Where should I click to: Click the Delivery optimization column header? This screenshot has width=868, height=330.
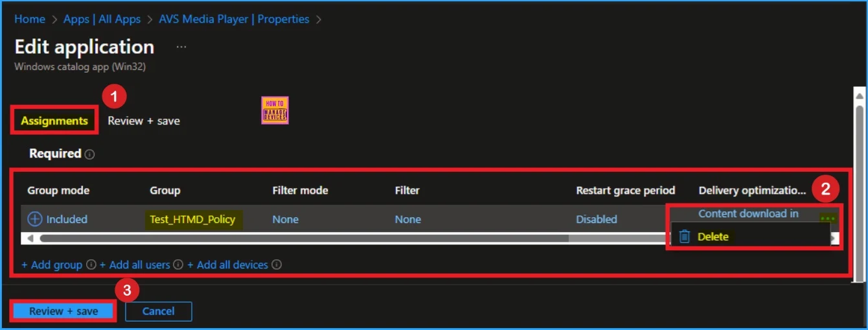tap(753, 191)
